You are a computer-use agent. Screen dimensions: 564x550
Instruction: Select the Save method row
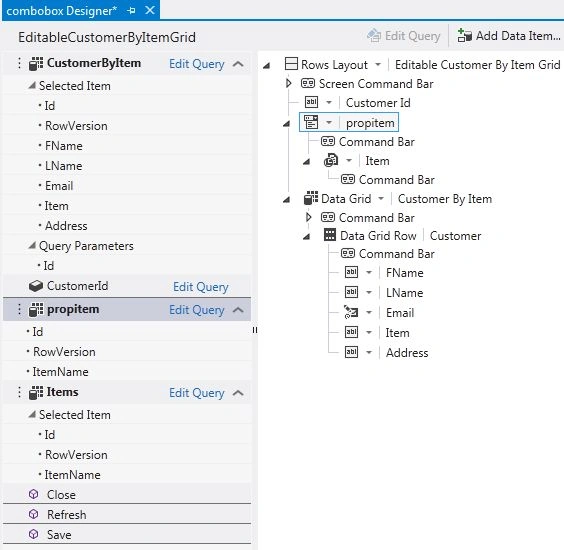tap(127, 534)
